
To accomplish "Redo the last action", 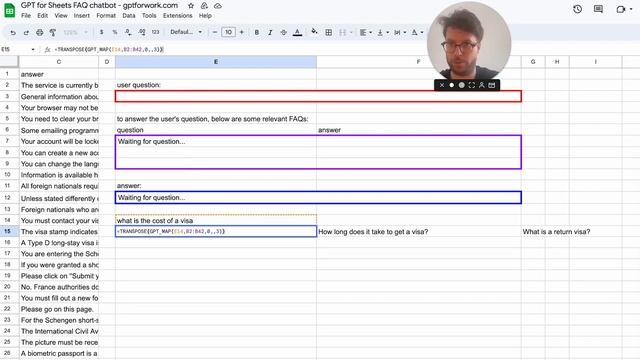I will click(26, 32).
